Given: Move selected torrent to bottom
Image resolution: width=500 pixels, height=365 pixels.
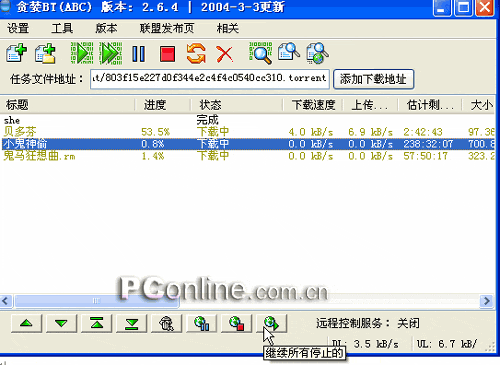Looking at the screenshot, I should coord(131,323).
